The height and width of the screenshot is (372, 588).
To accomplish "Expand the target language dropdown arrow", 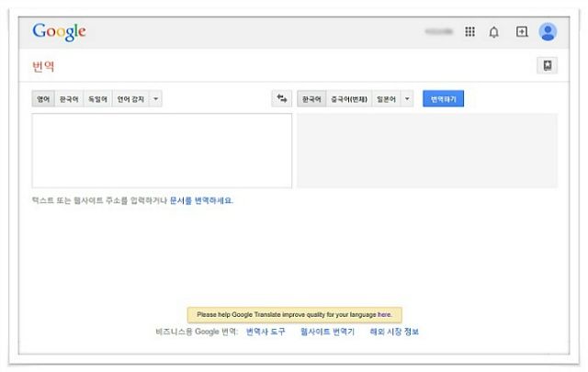I will click(407, 99).
